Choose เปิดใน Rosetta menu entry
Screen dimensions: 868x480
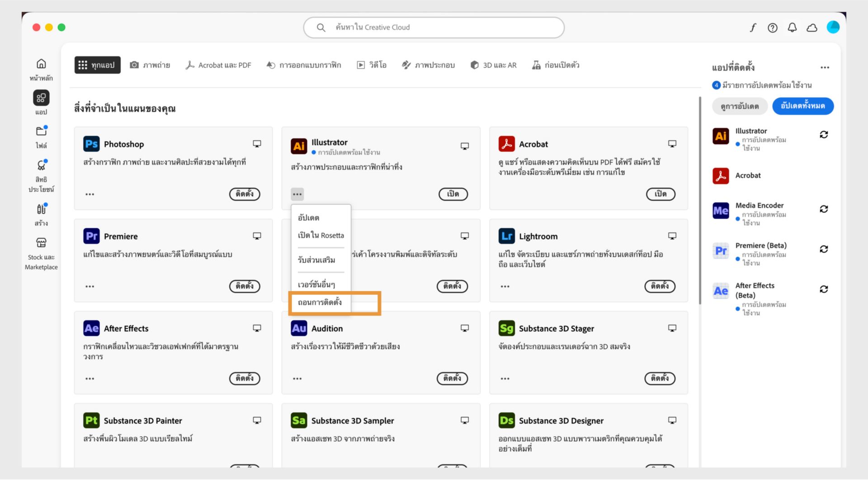pos(321,235)
